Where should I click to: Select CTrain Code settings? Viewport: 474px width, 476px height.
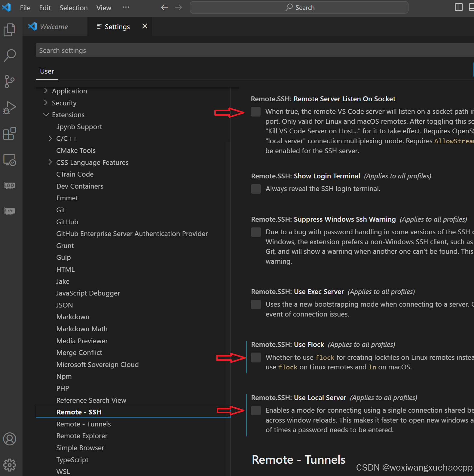point(75,174)
